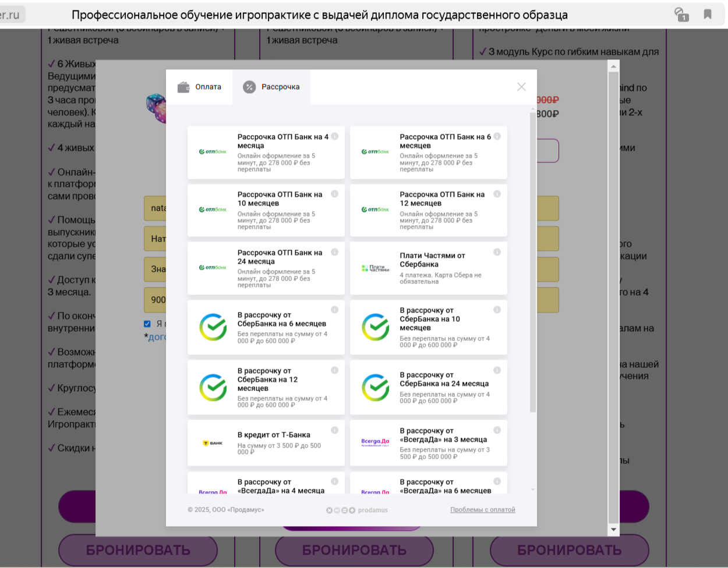Close the payment dialog with the X
The height and width of the screenshot is (568, 728).
click(521, 87)
